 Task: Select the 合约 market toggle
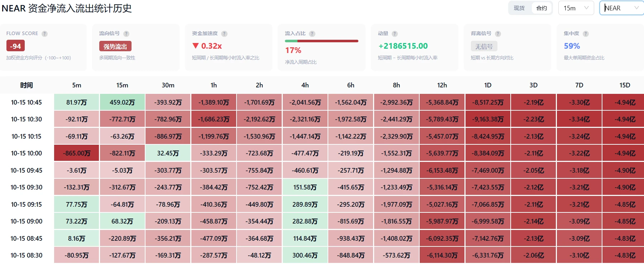[542, 8]
